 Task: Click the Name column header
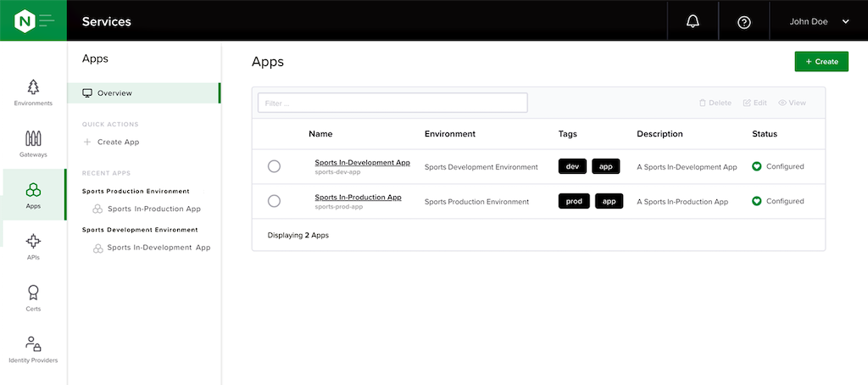click(x=320, y=134)
